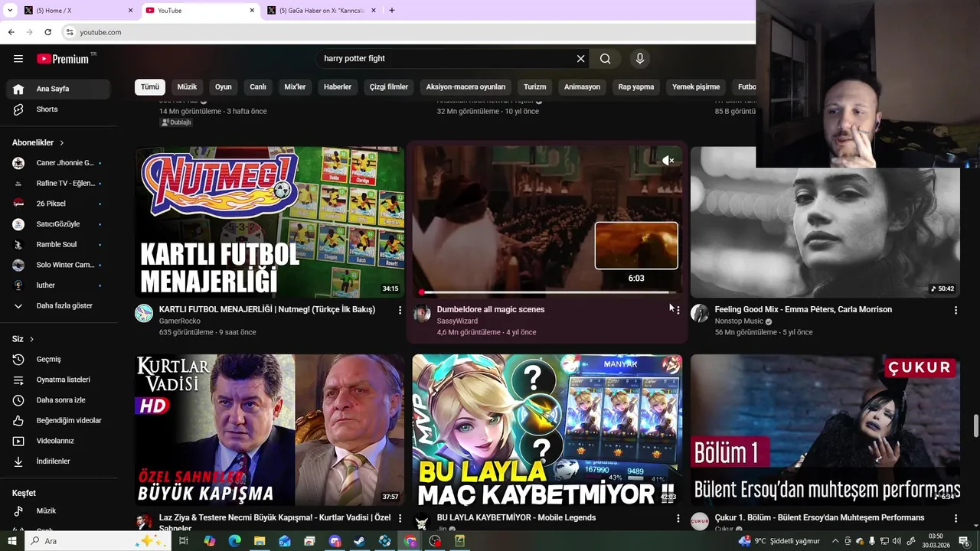Open luther subscription channel
The width and height of the screenshot is (980, 551).
pos(59,285)
